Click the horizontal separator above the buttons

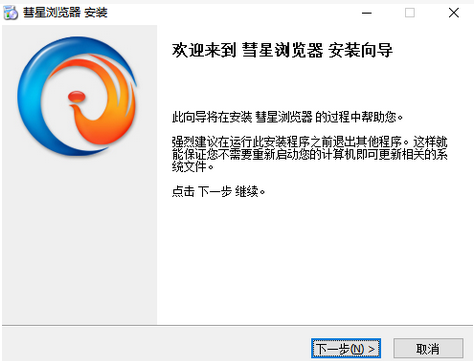click(x=237, y=325)
